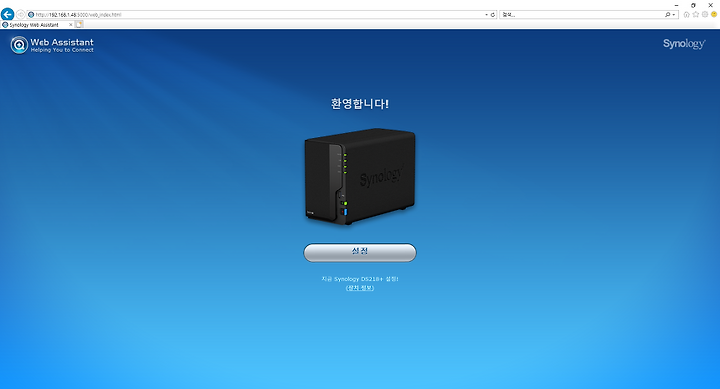Screen dimensions: 720x389
Task: Refresh the page with reload icon
Action: [x=493, y=15]
